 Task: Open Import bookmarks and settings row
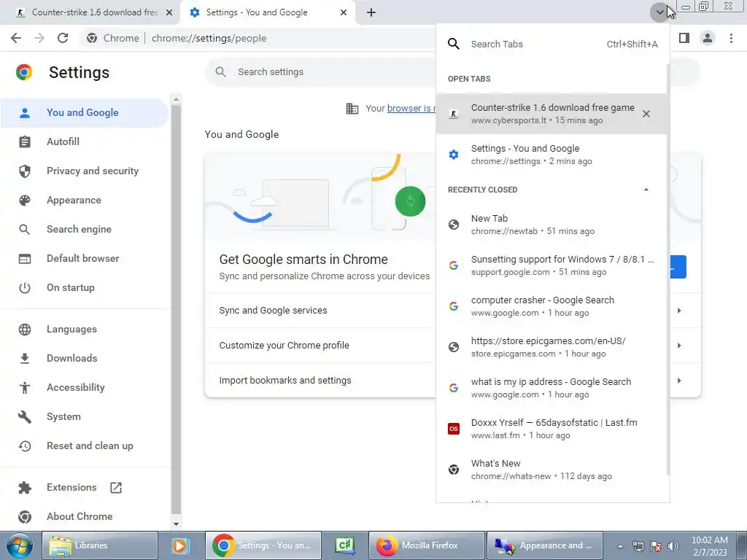(x=320, y=381)
